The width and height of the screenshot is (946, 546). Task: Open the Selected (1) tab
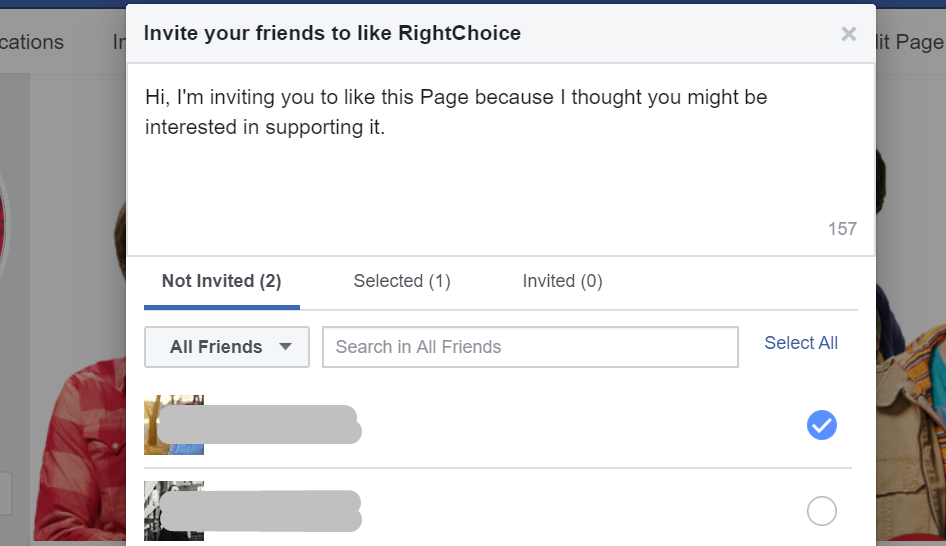coord(402,281)
